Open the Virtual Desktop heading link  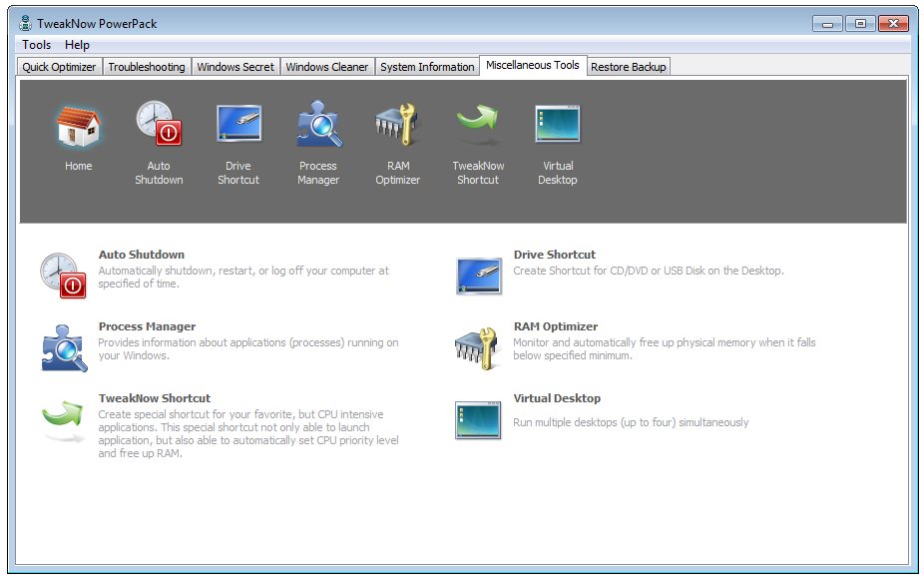tap(557, 398)
